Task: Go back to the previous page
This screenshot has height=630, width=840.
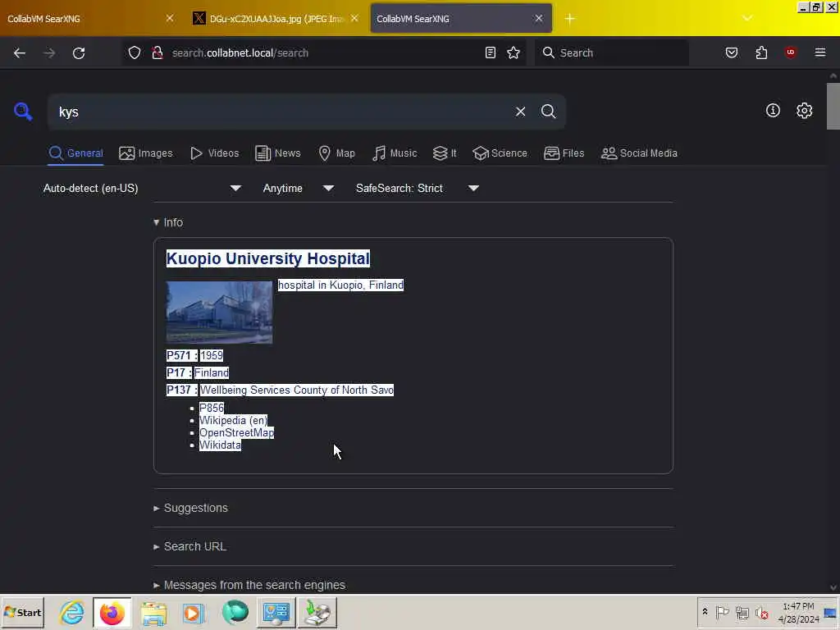Action: (20, 52)
